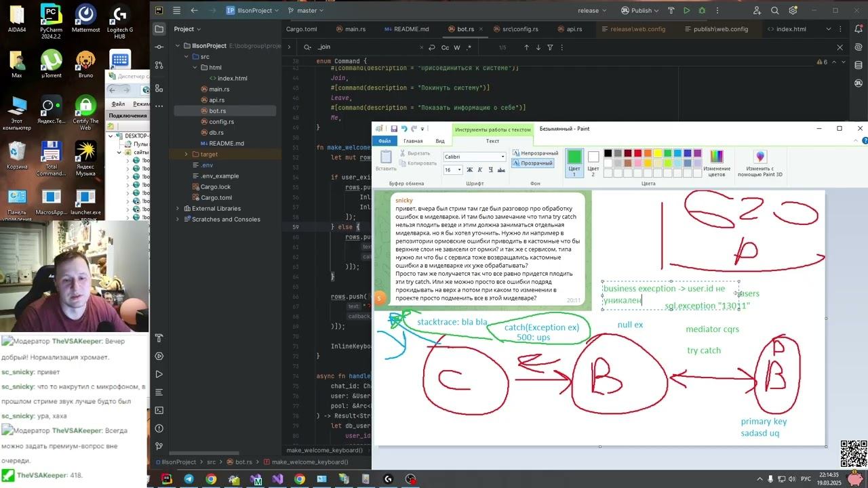Pick the red color swatch in Paint palette
868x488 pixels.
click(x=638, y=153)
